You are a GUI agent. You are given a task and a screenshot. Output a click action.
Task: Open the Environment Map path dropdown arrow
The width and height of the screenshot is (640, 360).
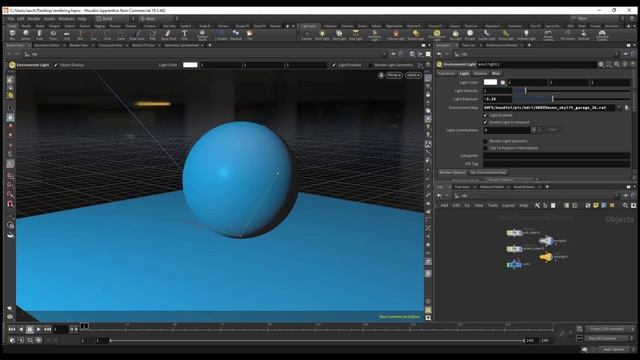tap(620, 108)
